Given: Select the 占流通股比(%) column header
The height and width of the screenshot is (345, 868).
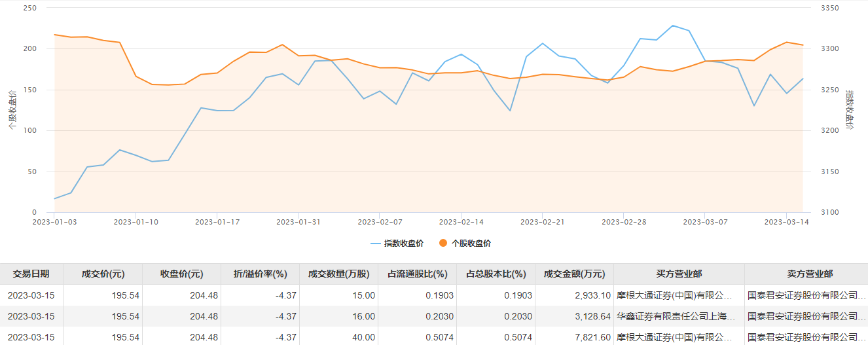Looking at the screenshot, I should pyautogui.click(x=417, y=274).
